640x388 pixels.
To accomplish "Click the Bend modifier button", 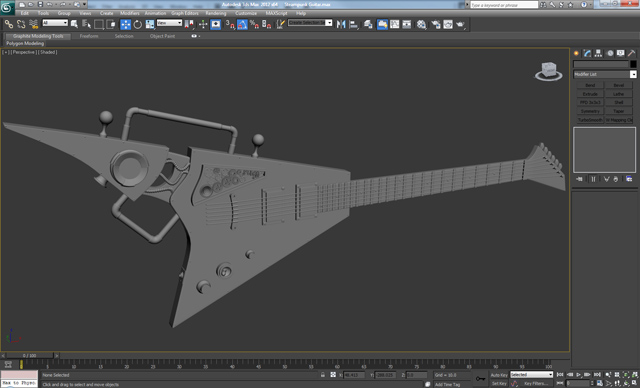I will coord(590,85).
